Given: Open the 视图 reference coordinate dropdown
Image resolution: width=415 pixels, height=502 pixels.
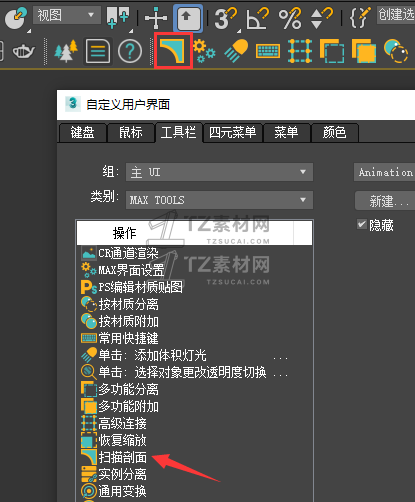Looking at the screenshot, I should [x=67, y=15].
